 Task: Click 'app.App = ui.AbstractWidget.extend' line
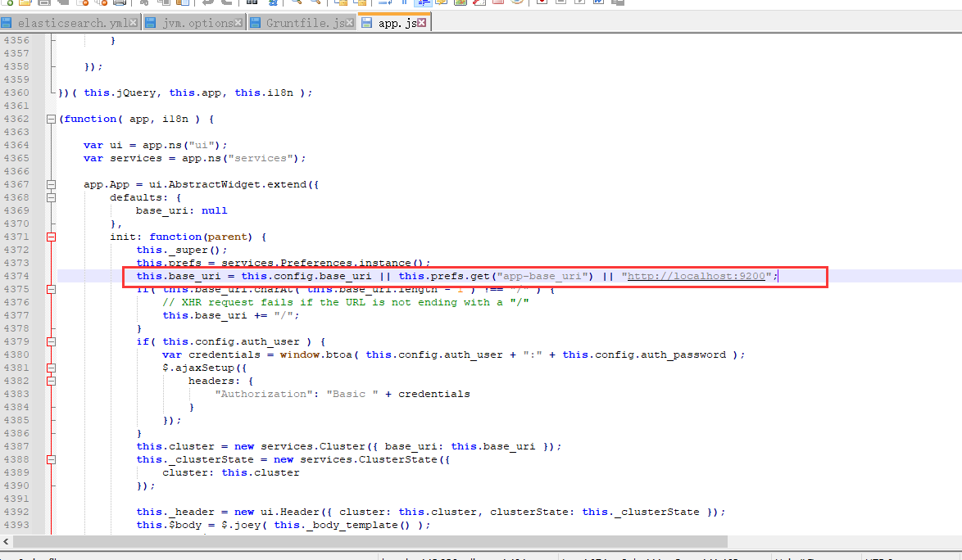click(202, 184)
